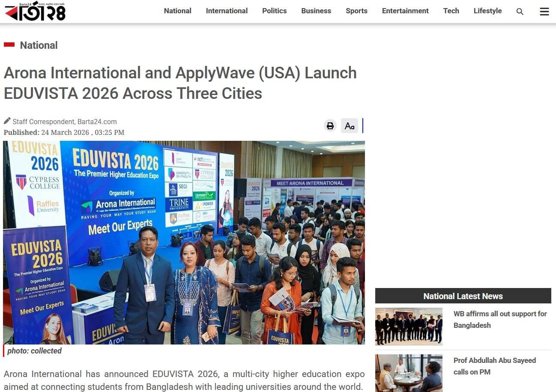Open the Entertainment section
The width and height of the screenshot is (556, 392).
click(x=405, y=11)
